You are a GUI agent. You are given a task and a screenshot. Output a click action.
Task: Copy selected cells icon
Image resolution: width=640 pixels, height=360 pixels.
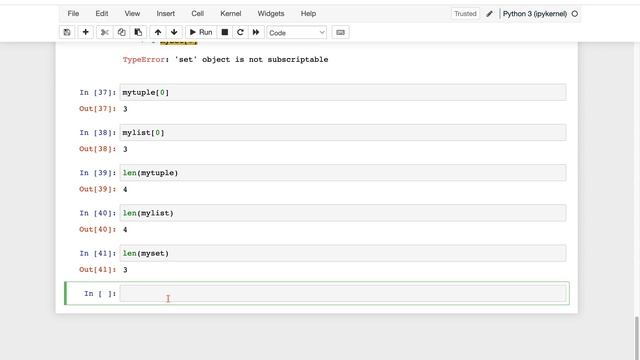tap(121, 32)
